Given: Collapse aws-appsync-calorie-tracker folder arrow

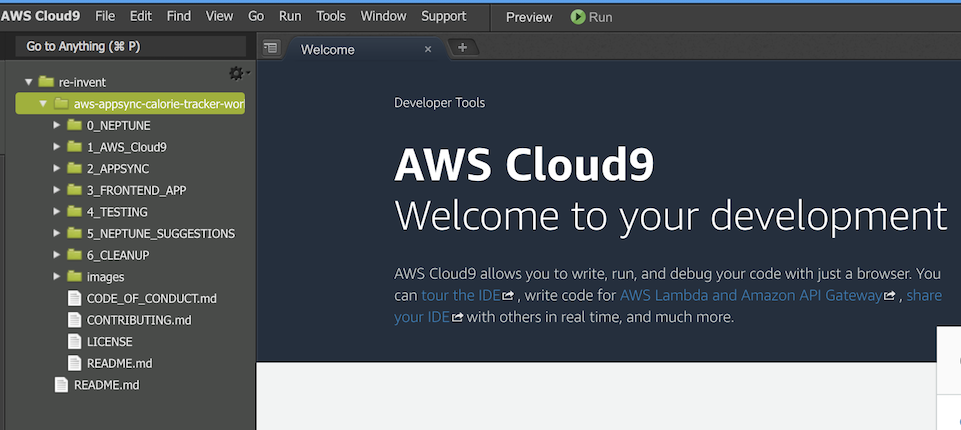Looking at the screenshot, I should [42, 104].
